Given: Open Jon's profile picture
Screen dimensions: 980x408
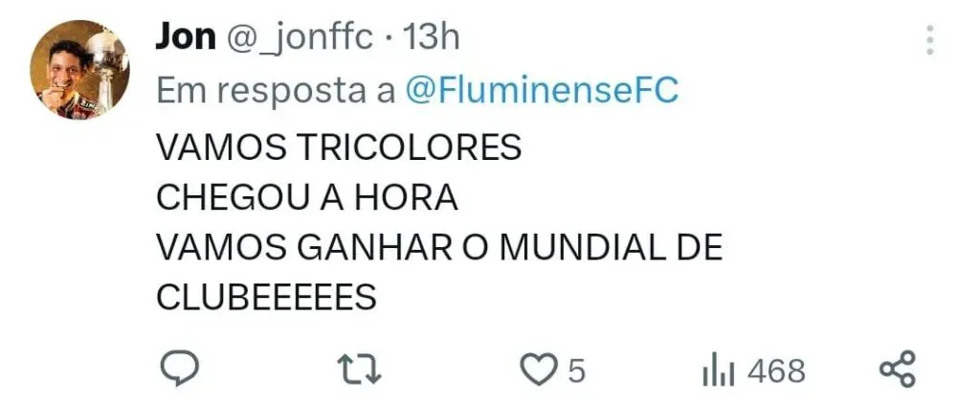Looking at the screenshot, I should point(78,70).
